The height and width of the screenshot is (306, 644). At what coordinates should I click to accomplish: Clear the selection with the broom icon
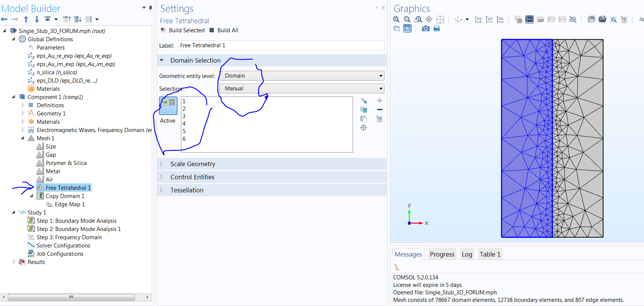380,119
